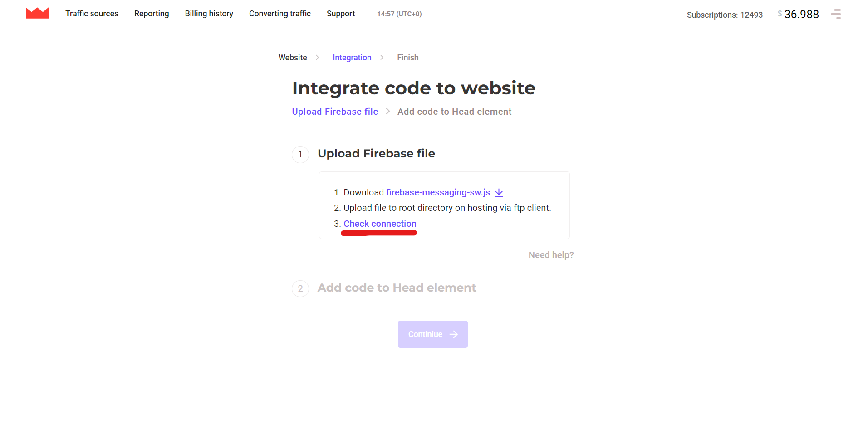Screen dimensions: 868x425
Task: Open the Reporting menu item
Action: [x=152, y=14]
